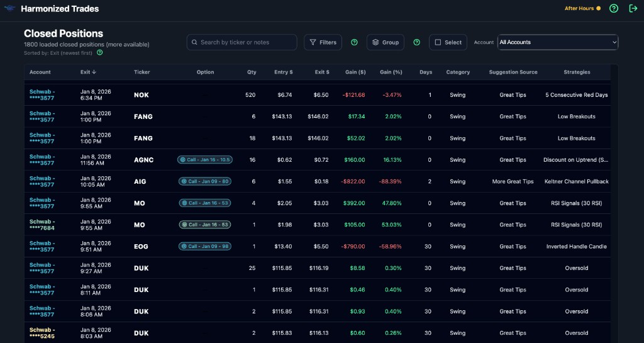Click MO Call Jan 16 53 badge, qty 4 row

point(205,203)
